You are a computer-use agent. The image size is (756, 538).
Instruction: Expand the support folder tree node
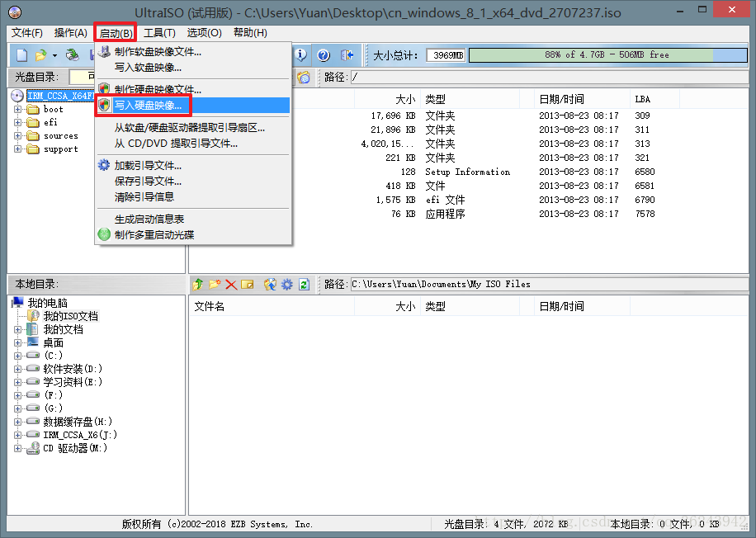click(18, 149)
